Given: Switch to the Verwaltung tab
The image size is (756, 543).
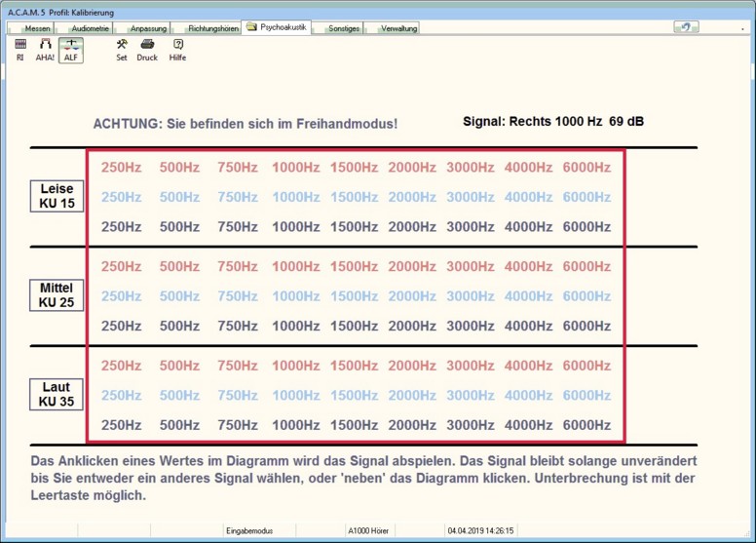Looking at the screenshot, I should tap(398, 28).
